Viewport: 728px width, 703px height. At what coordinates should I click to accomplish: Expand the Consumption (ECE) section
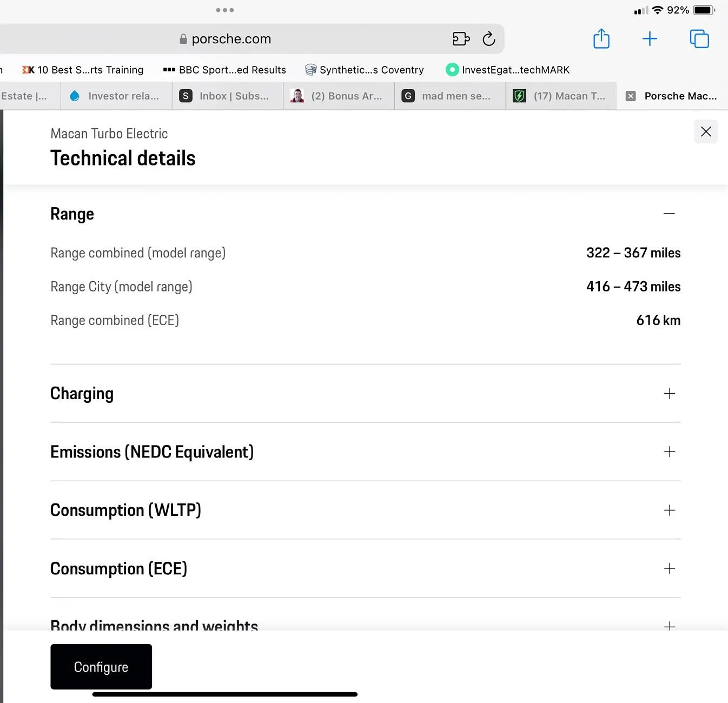click(669, 568)
